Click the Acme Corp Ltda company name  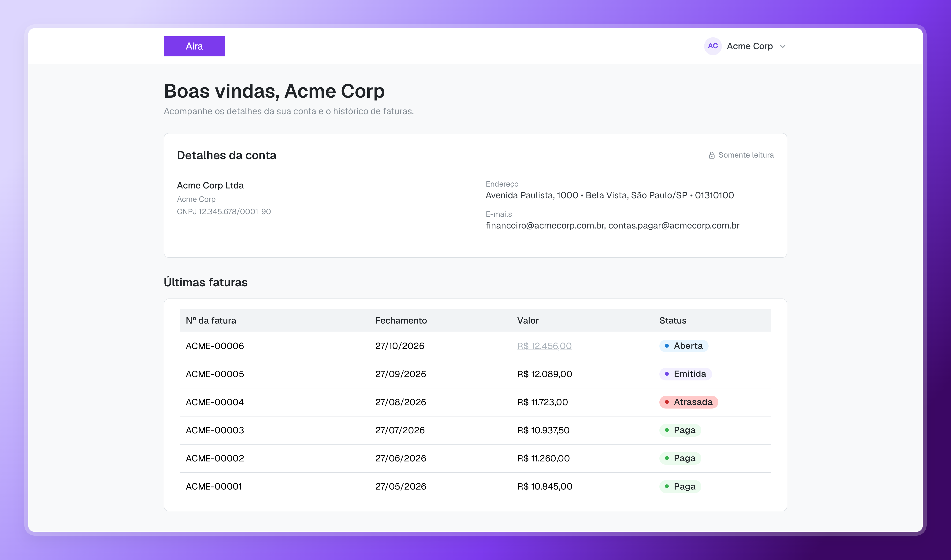click(x=210, y=185)
